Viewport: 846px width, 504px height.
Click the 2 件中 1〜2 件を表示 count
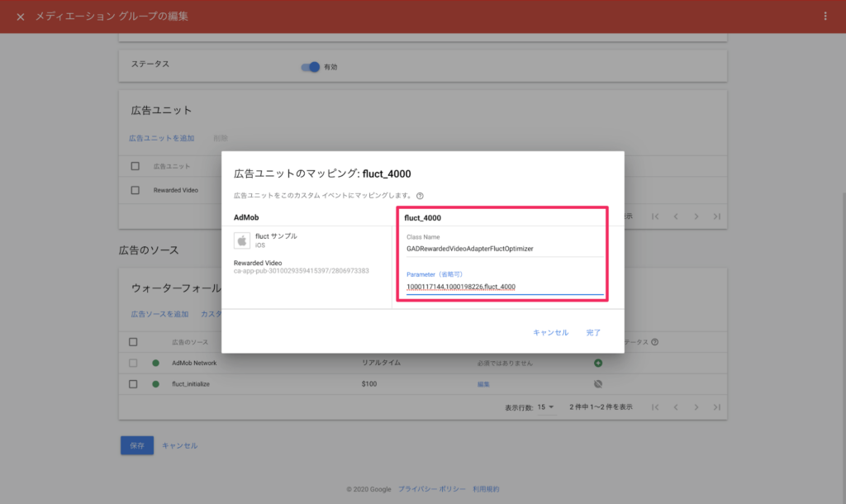coord(601,407)
